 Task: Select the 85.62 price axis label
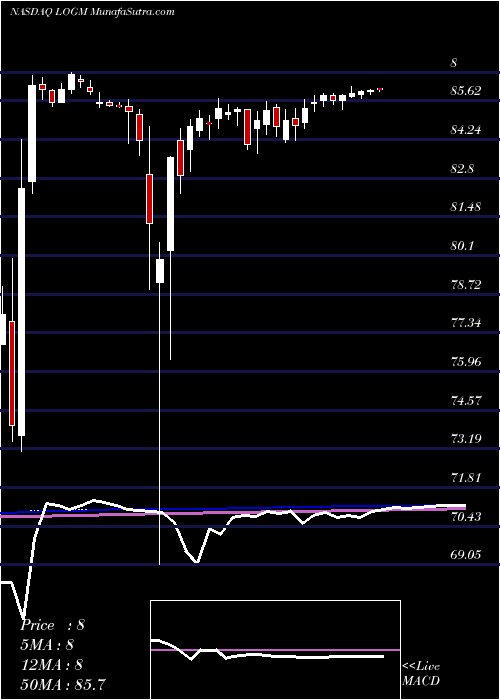(466, 91)
